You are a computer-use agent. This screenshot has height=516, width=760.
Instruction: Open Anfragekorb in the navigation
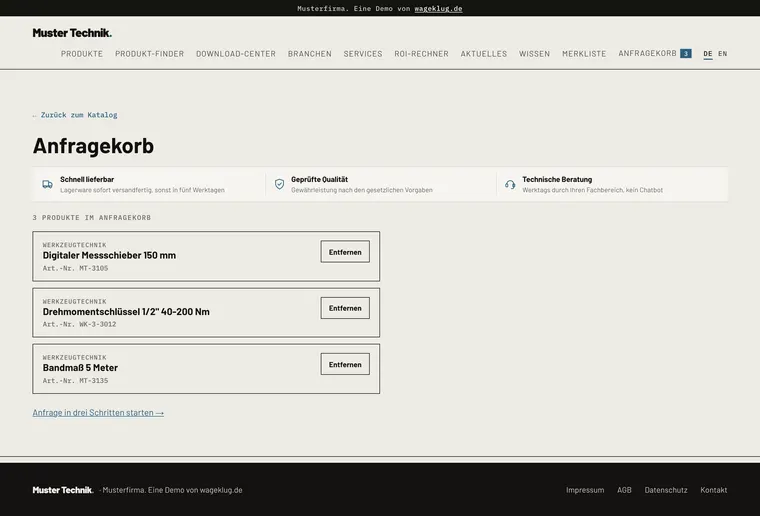click(x=647, y=53)
